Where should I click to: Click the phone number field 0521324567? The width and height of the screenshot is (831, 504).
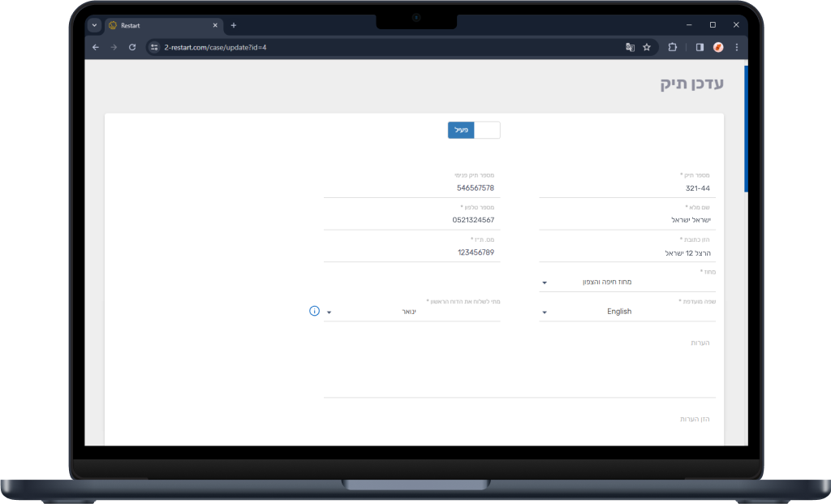tap(411, 220)
